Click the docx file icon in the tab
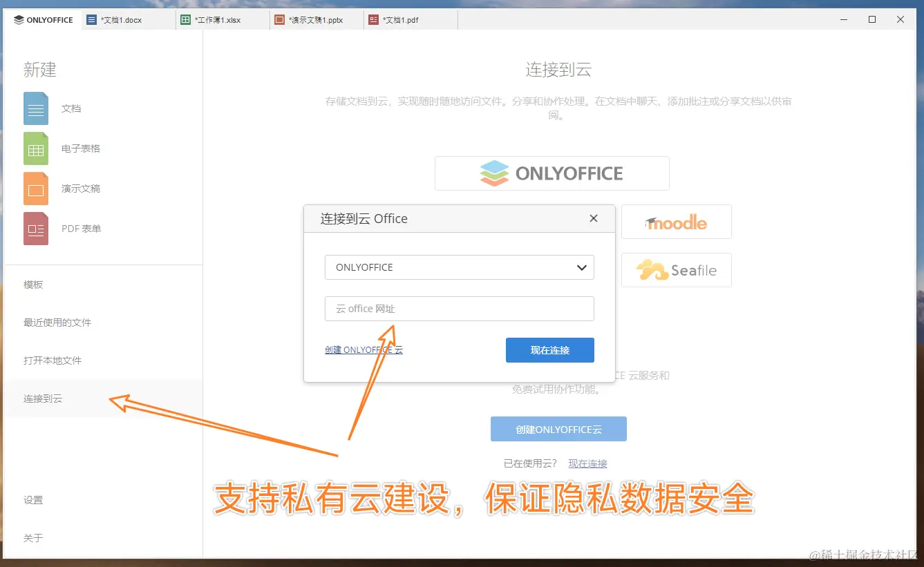 click(x=91, y=20)
